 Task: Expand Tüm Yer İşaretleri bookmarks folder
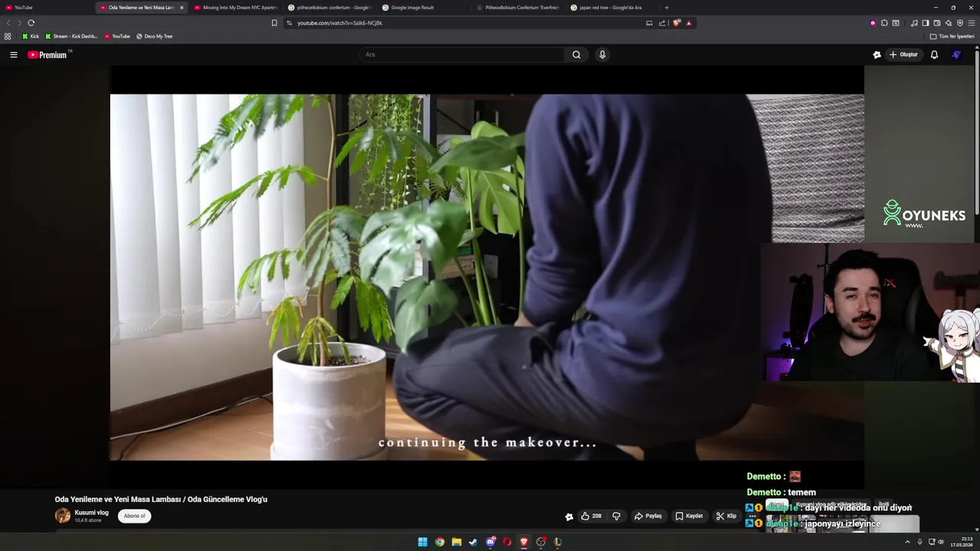pos(952,36)
